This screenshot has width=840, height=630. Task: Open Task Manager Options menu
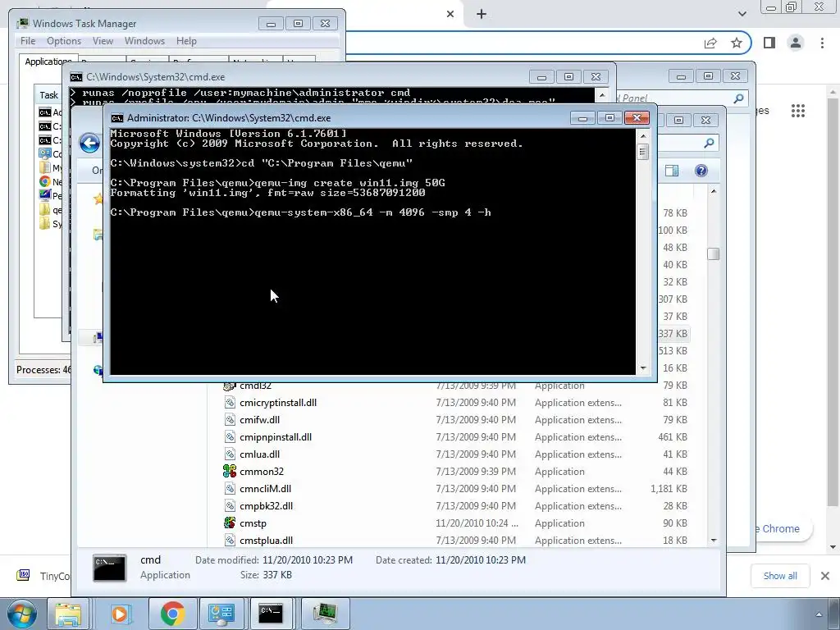[64, 41]
